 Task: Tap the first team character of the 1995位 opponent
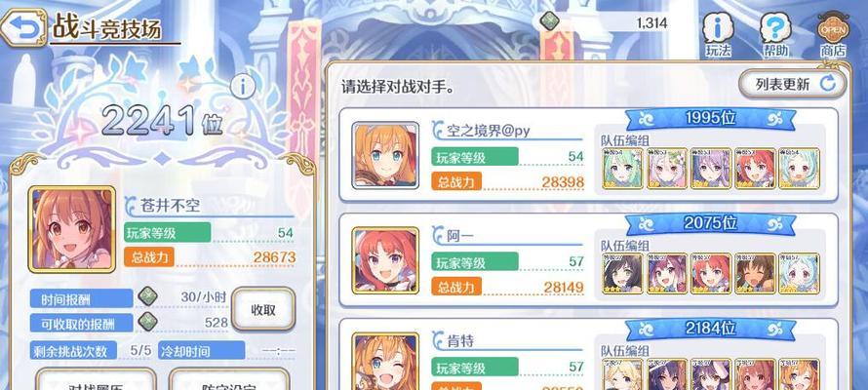[623, 169]
